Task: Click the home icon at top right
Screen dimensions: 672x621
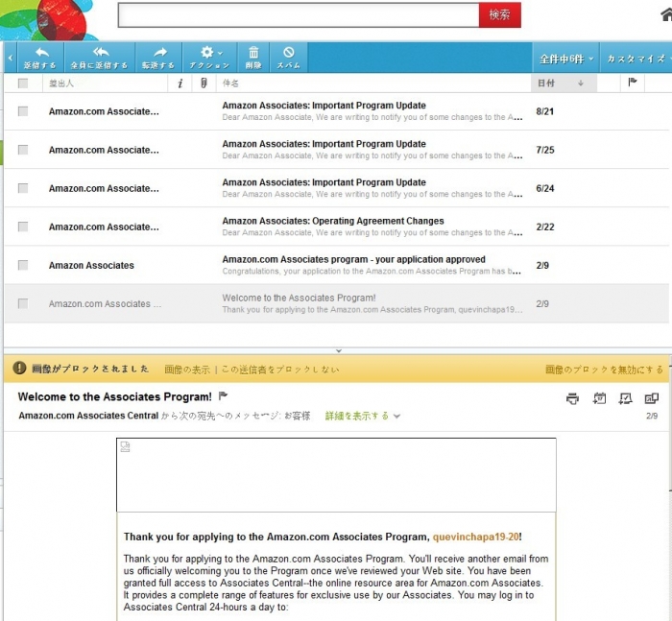Action: [x=666, y=14]
